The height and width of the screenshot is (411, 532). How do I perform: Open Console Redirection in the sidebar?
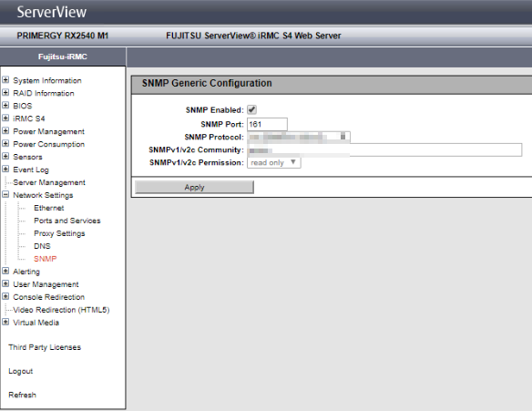click(48, 297)
